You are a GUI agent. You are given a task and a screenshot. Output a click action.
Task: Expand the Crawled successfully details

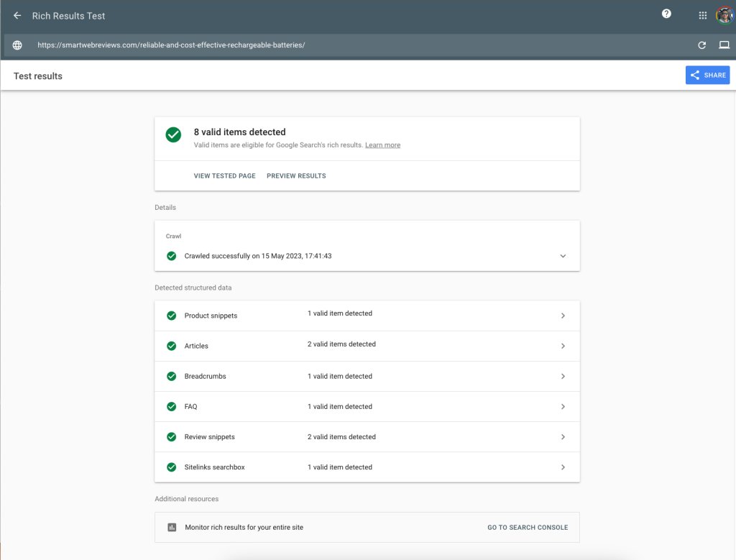pos(563,256)
